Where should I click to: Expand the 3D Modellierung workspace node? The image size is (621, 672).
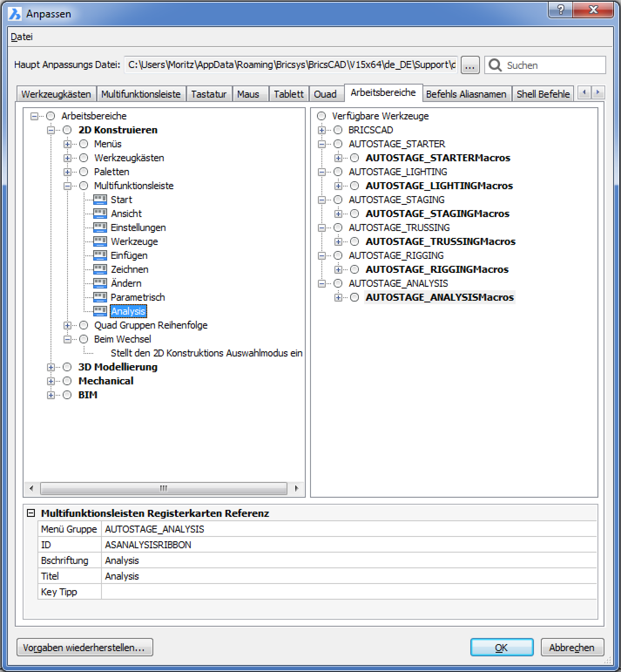coord(51,367)
